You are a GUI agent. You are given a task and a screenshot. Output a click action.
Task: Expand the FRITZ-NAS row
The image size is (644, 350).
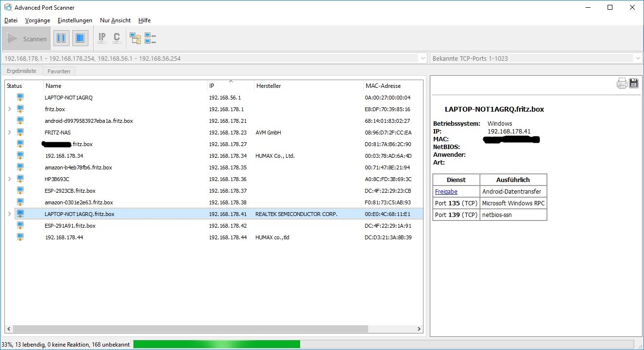click(x=10, y=133)
